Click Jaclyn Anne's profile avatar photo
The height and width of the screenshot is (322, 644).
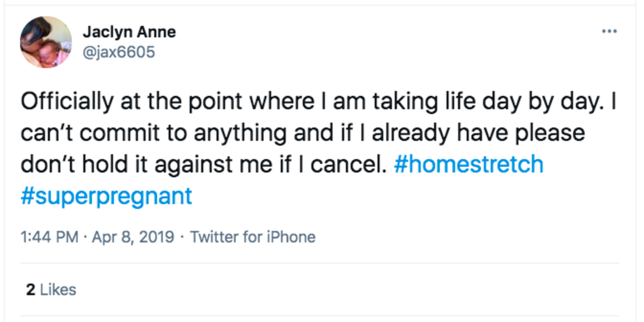46,42
